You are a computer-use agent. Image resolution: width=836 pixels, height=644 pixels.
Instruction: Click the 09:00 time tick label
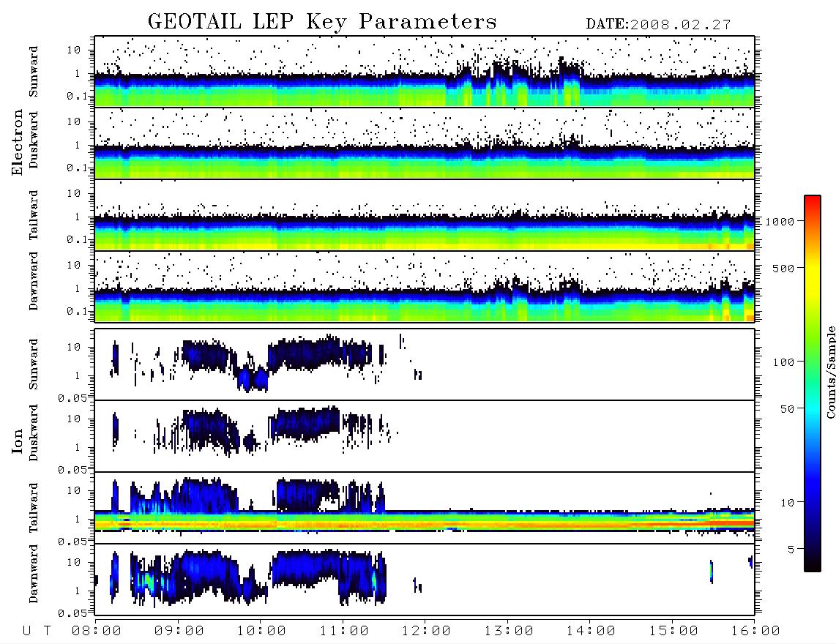coord(179,632)
